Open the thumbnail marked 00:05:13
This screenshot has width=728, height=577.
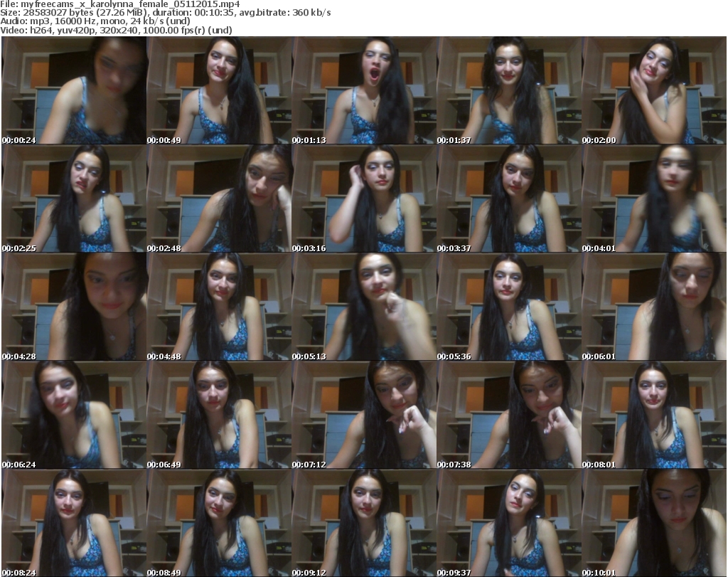click(364, 307)
